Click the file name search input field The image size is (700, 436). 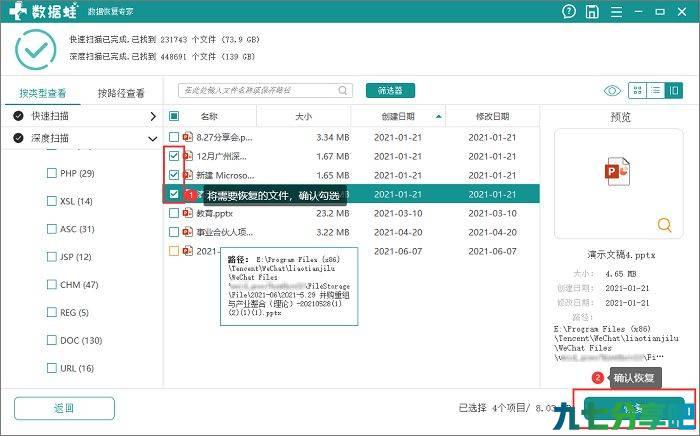265,91
